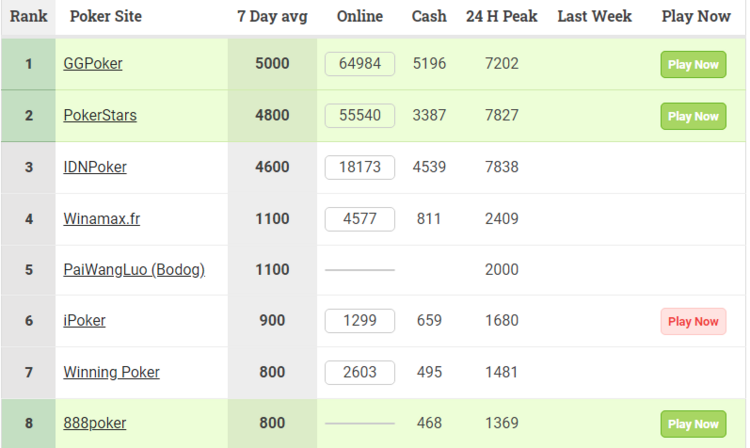Click the Cash column header
Screen dimensions: 750x448
click(429, 17)
